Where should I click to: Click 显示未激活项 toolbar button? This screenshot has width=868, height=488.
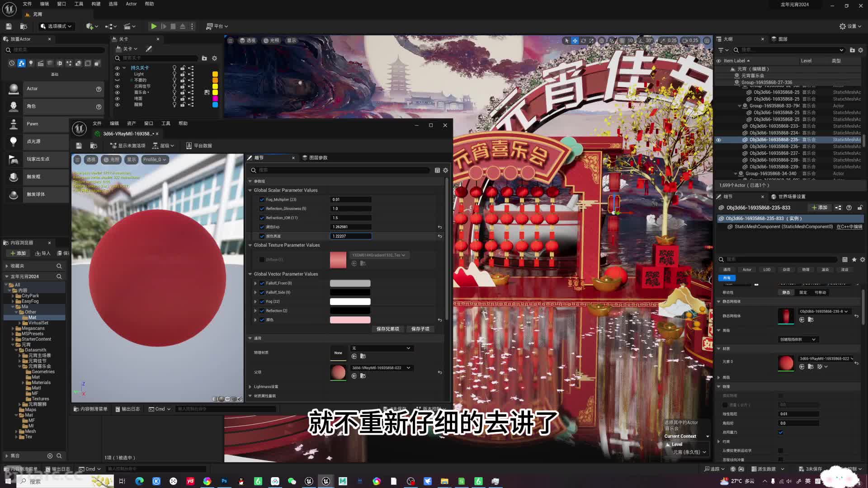pyautogui.click(x=127, y=145)
